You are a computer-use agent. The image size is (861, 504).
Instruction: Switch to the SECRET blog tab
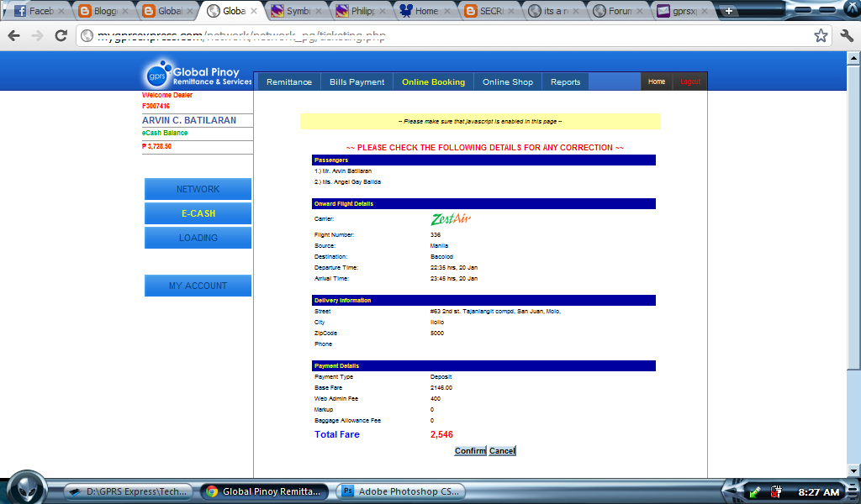pyautogui.click(x=489, y=11)
